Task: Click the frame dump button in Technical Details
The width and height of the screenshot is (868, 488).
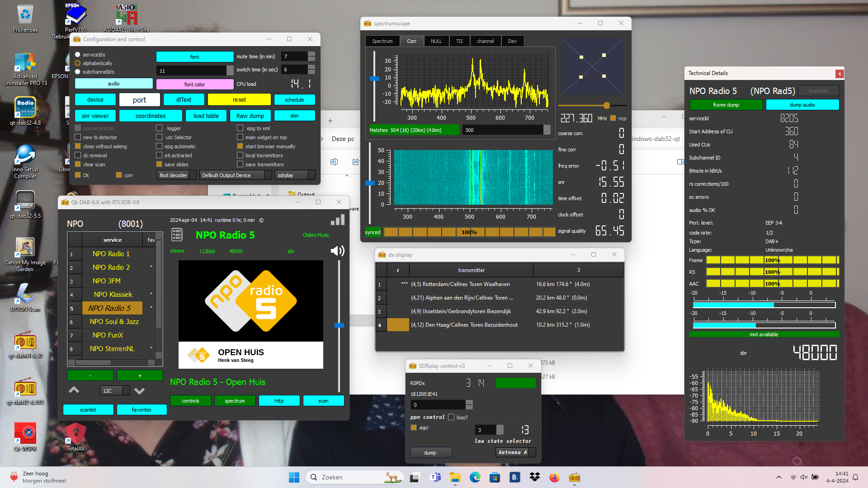Action: 726,105
